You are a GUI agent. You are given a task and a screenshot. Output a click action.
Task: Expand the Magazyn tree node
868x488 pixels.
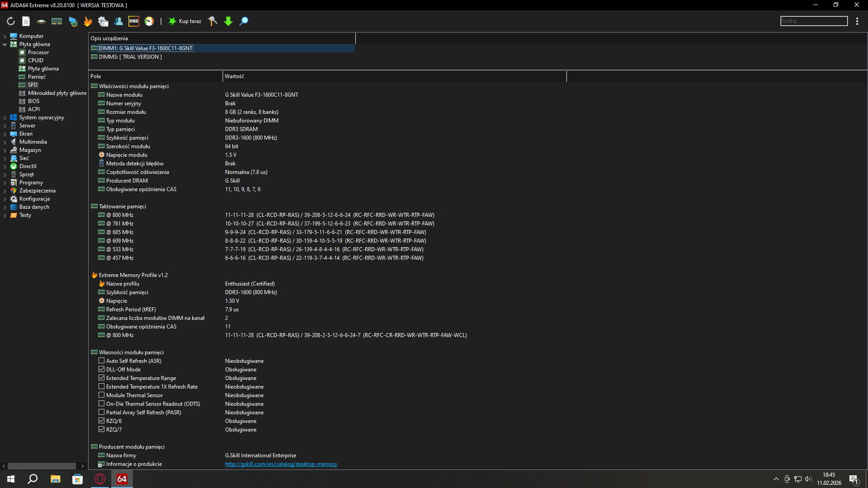pos(5,150)
